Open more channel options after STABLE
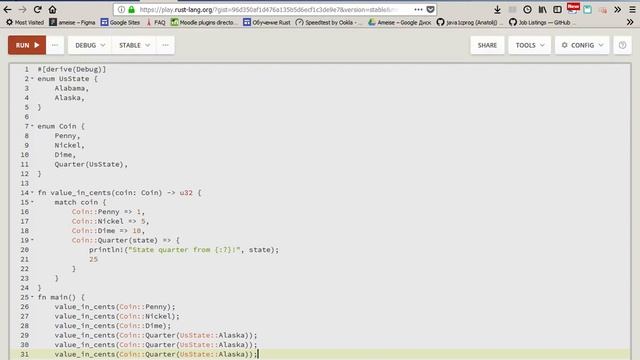The width and height of the screenshot is (640, 360). (165, 45)
